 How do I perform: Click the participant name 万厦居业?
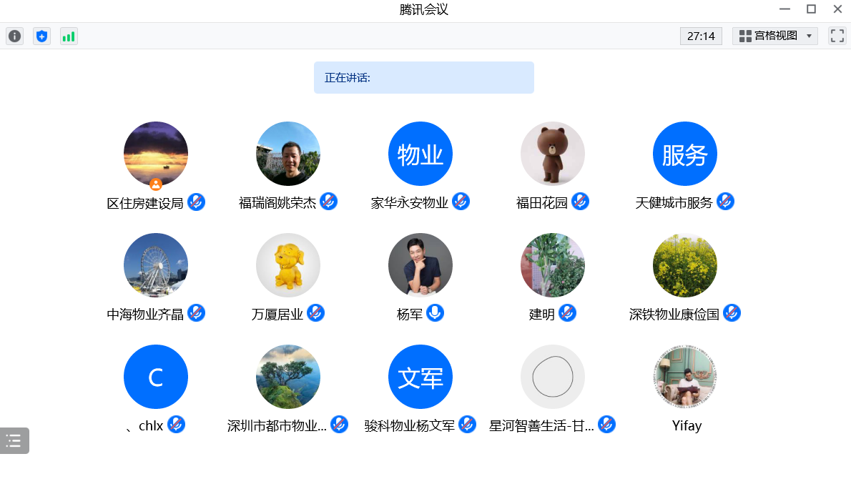pyautogui.click(x=277, y=315)
